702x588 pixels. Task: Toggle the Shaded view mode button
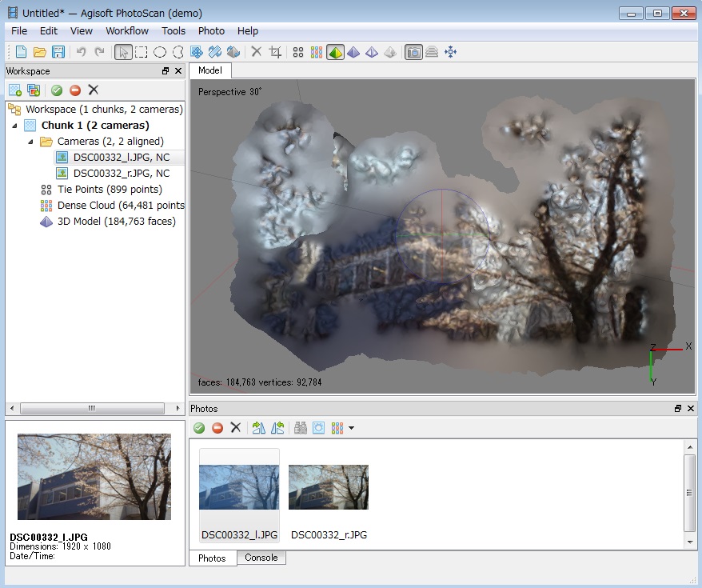pos(335,52)
